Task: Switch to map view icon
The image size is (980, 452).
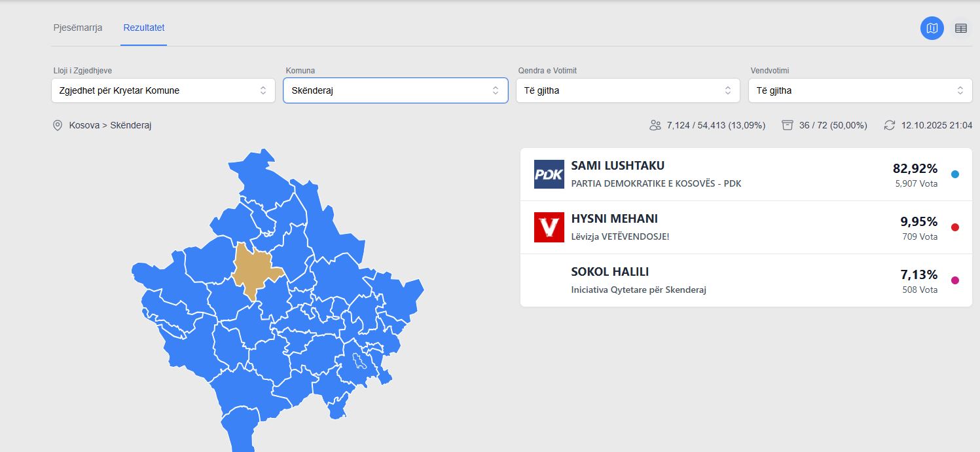Action: click(932, 28)
